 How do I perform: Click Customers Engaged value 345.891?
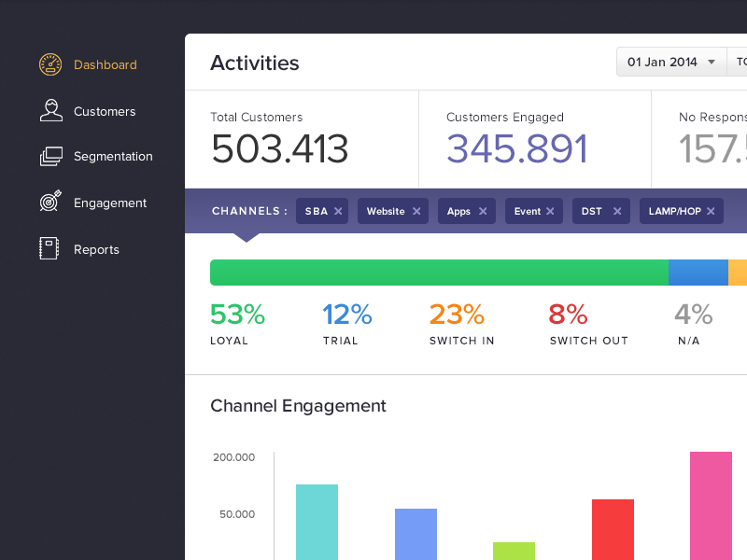[517, 148]
